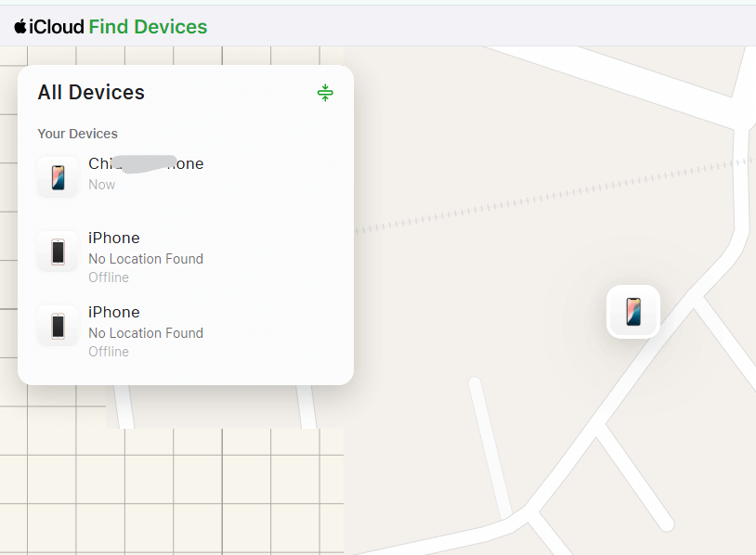Click the Find Devices title
756x555 pixels.
[148, 27]
